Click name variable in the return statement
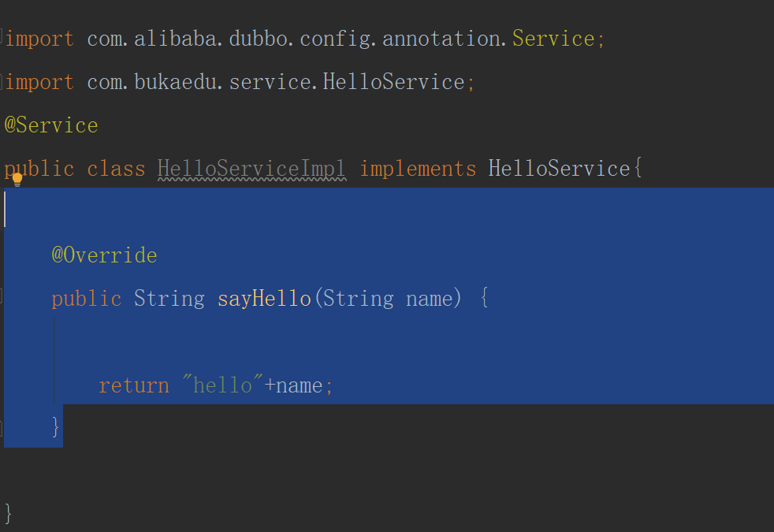Viewport: 774px width, 532px height. pos(300,385)
